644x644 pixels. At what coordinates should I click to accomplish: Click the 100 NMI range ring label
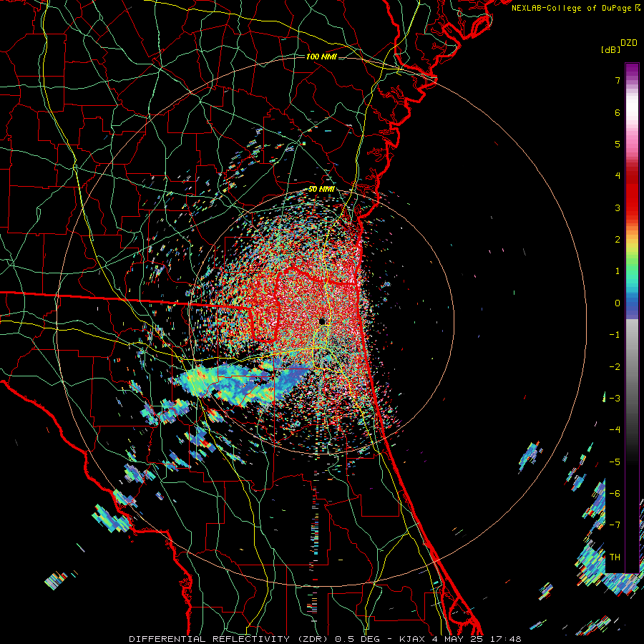click(321, 57)
